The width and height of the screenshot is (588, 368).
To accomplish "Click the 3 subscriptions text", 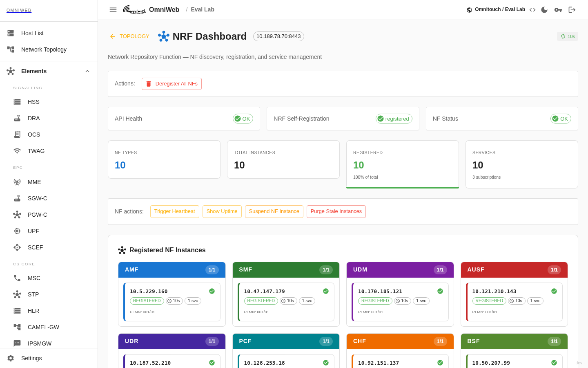I will (x=486, y=177).
